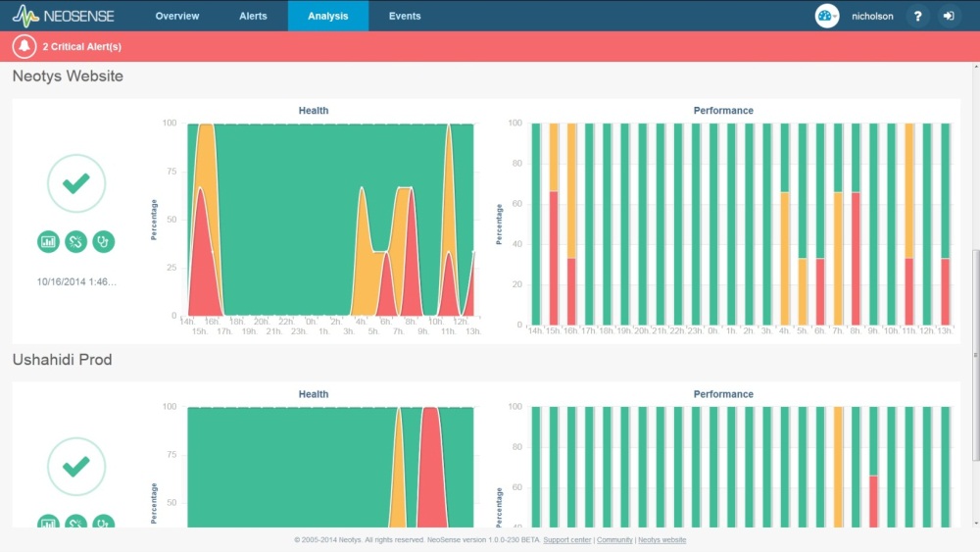Click the 10/16/2014 1:46… timestamp
Viewport: 980px width, 552px height.
pos(76,282)
